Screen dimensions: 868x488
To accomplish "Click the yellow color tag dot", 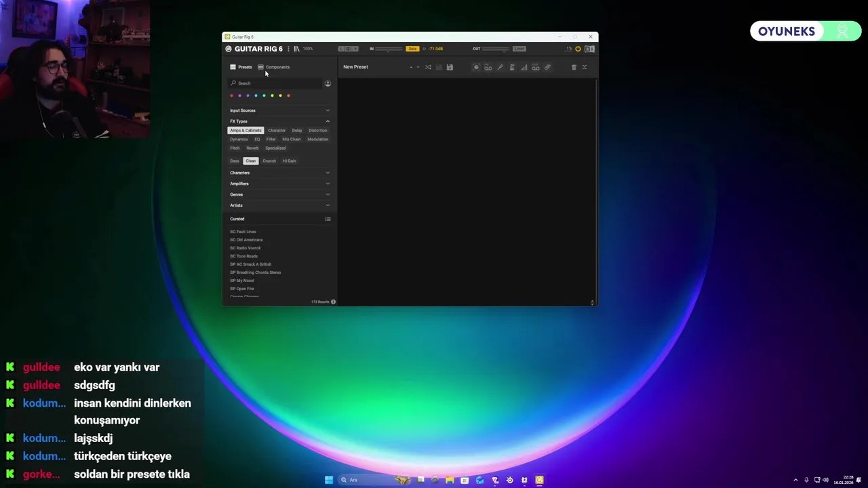I will 280,96.
